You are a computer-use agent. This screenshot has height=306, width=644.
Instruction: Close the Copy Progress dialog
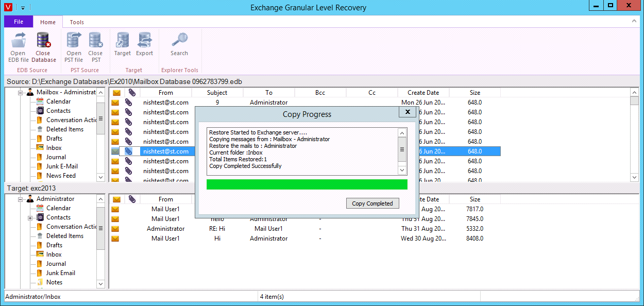pos(408,112)
